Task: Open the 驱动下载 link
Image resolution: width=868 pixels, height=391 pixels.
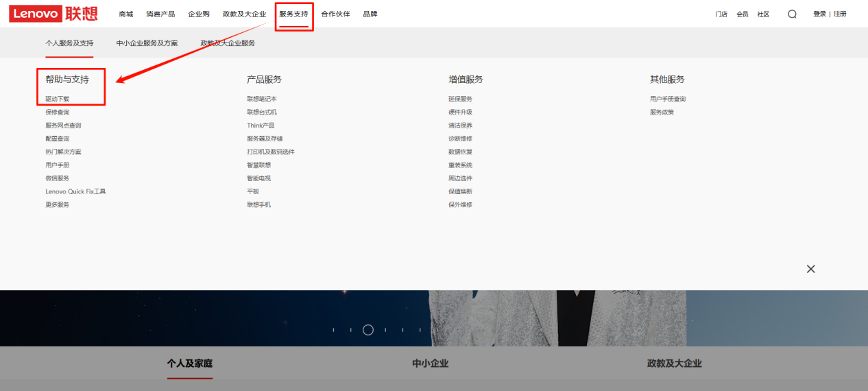Action: click(58, 99)
